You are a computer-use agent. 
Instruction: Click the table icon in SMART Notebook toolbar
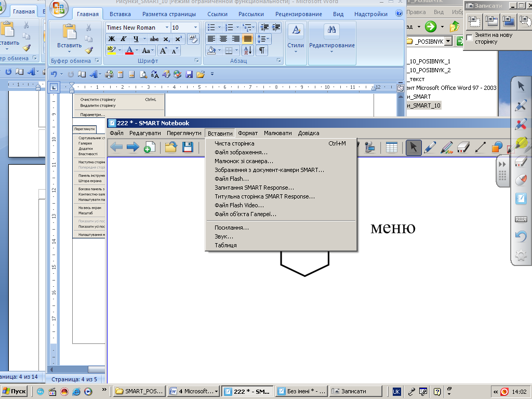click(391, 148)
